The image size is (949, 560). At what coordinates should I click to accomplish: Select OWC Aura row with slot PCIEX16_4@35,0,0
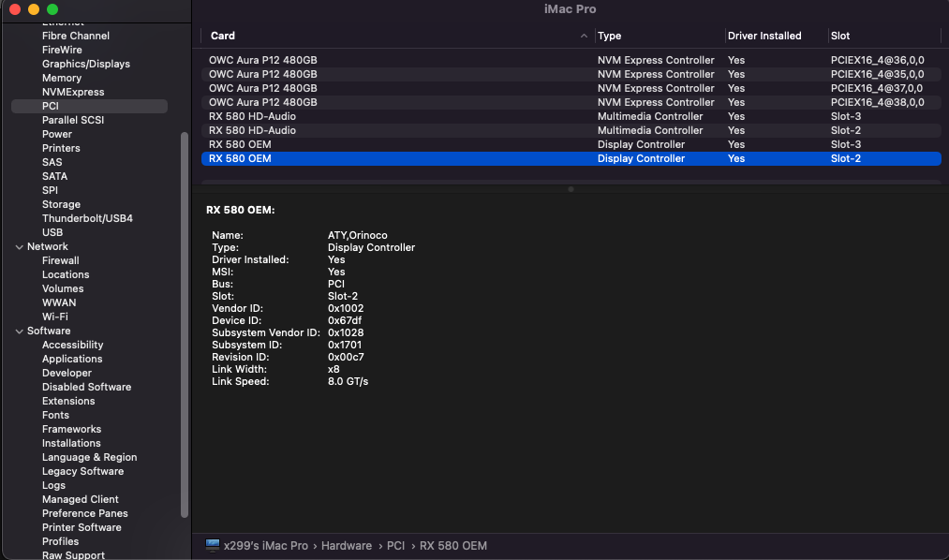tap(571, 74)
